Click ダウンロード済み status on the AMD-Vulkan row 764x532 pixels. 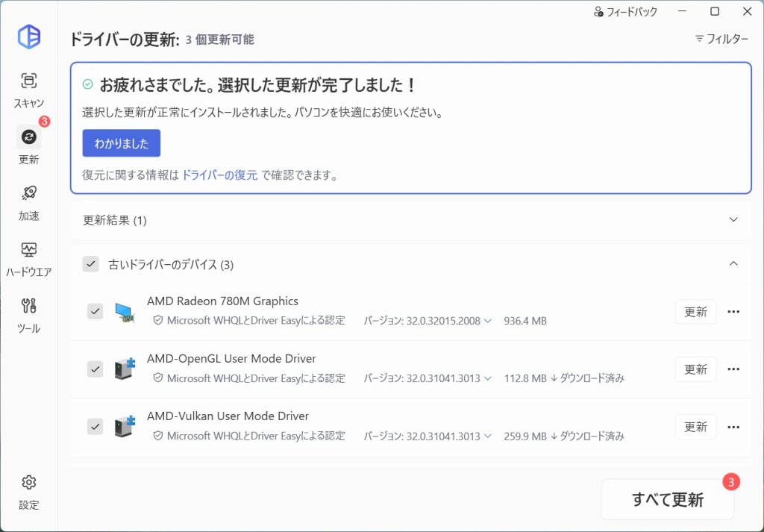588,436
